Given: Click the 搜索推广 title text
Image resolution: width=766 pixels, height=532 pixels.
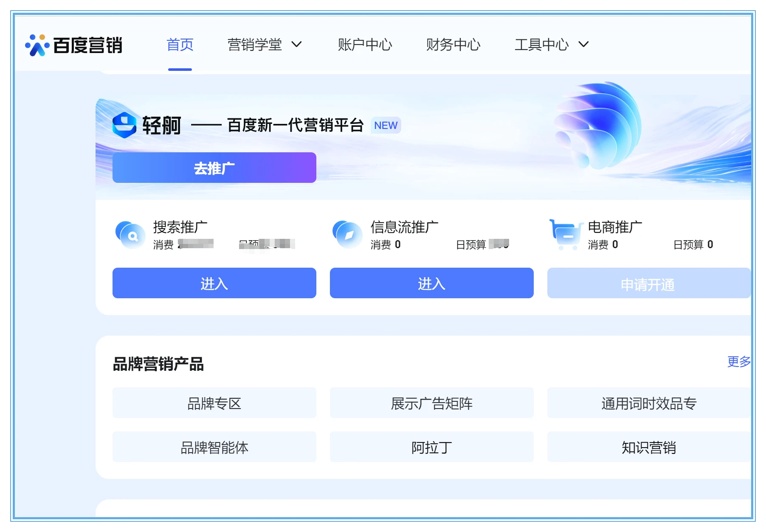Looking at the screenshot, I should pos(180,227).
